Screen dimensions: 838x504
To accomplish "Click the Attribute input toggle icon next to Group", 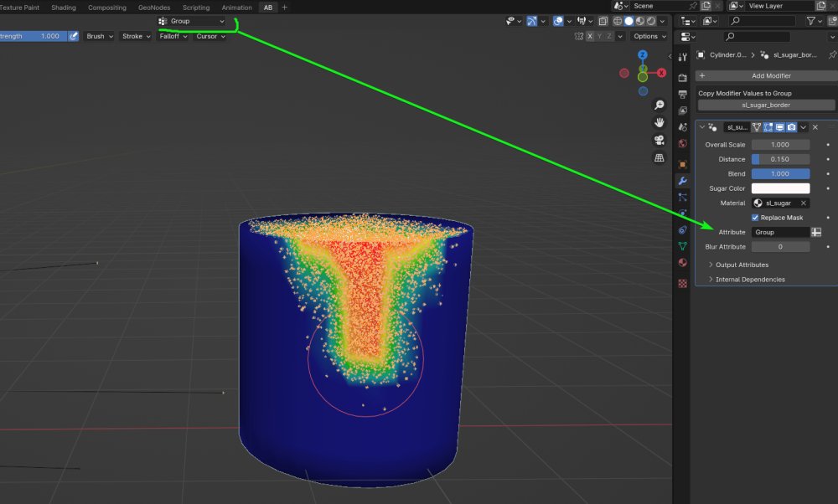I will [816, 232].
